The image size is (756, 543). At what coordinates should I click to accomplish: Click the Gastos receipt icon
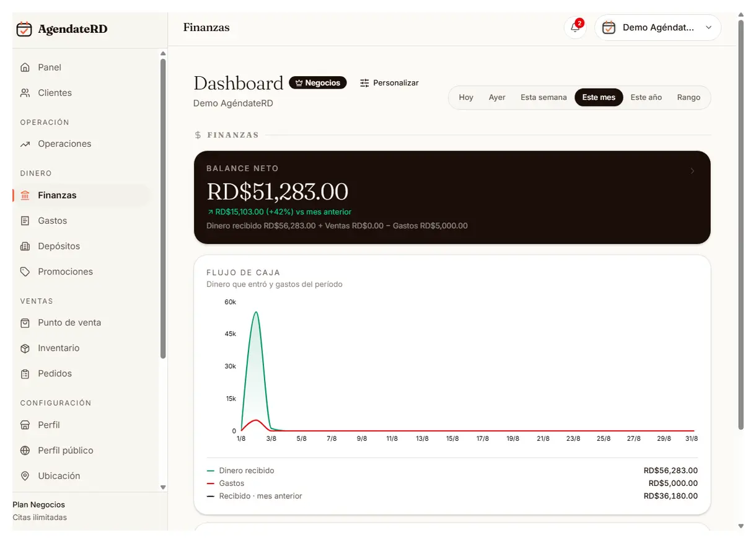[x=25, y=221]
